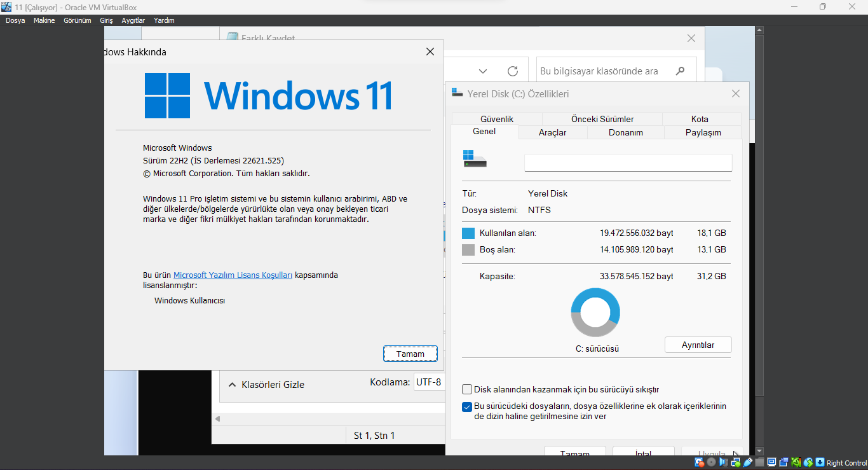Screen dimensions: 868x470
Task: Expand the address history chevron in Farklı Kaydet
Action: [x=483, y=71]
